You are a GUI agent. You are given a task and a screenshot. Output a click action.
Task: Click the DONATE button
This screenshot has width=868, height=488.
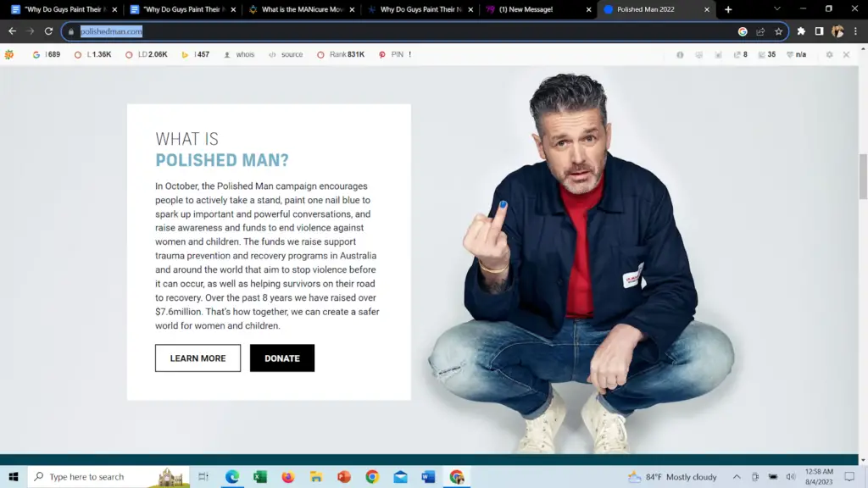282,358
